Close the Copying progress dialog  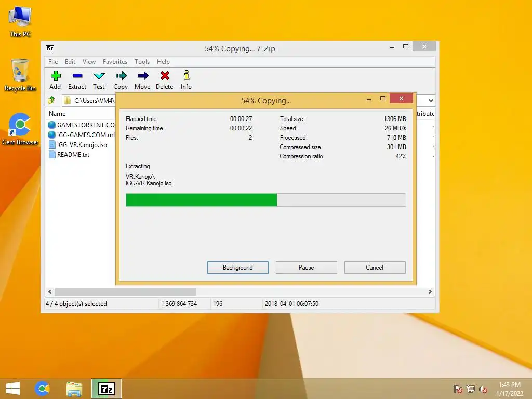tap(402, 98)
